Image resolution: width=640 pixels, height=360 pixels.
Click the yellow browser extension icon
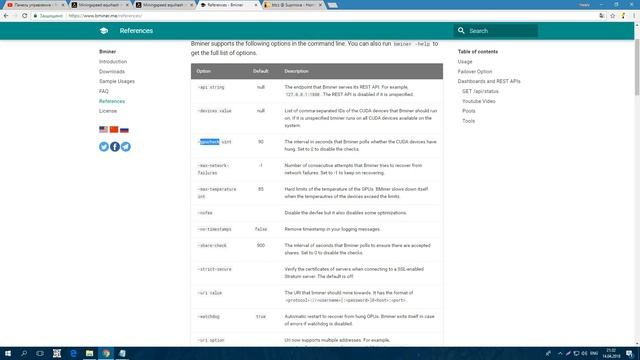click(623, 16)
